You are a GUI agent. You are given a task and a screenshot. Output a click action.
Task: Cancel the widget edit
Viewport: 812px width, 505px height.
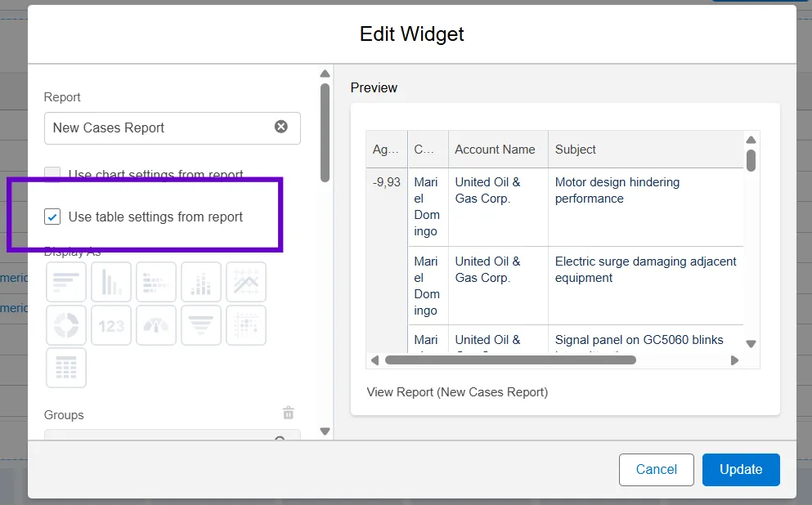pos(656,470)
